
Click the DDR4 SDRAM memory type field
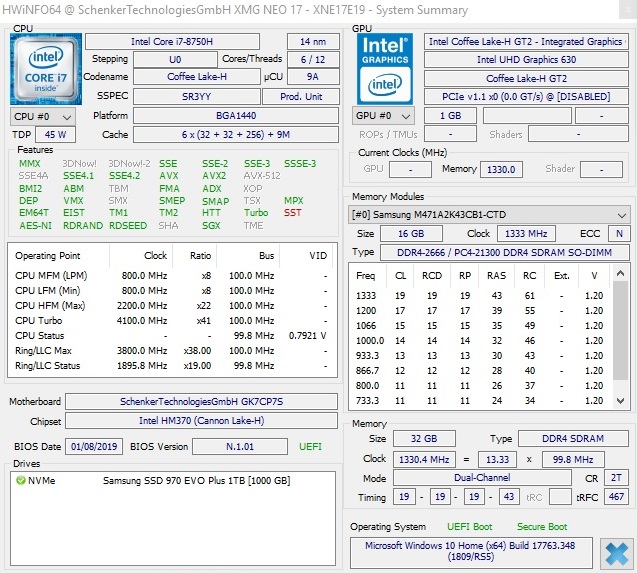pyautogui.click(x=573, y=438)
